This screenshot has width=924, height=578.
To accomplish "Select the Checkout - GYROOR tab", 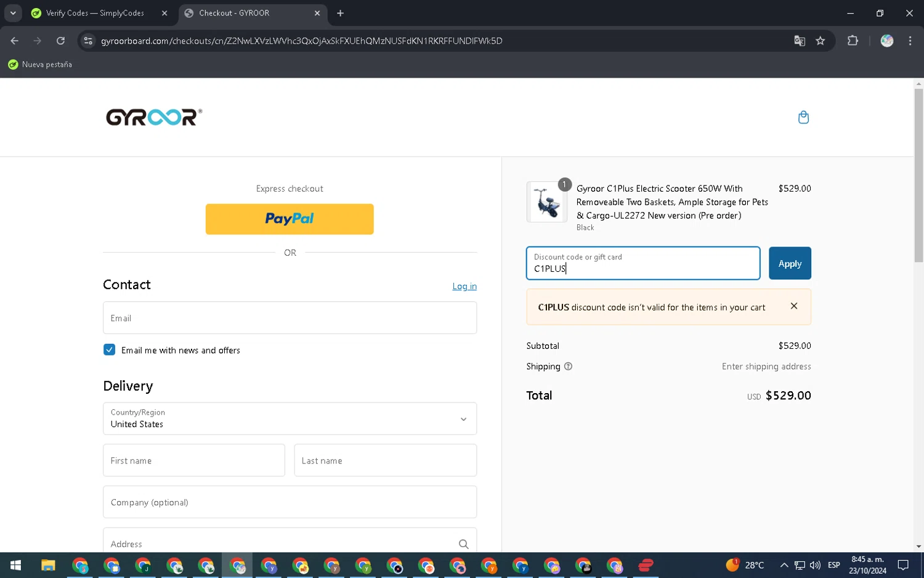I will 253,13.
